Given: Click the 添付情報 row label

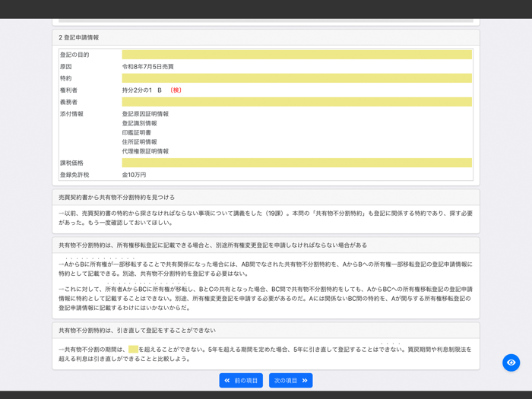Looking at the screenshot, I should point(71,114).
